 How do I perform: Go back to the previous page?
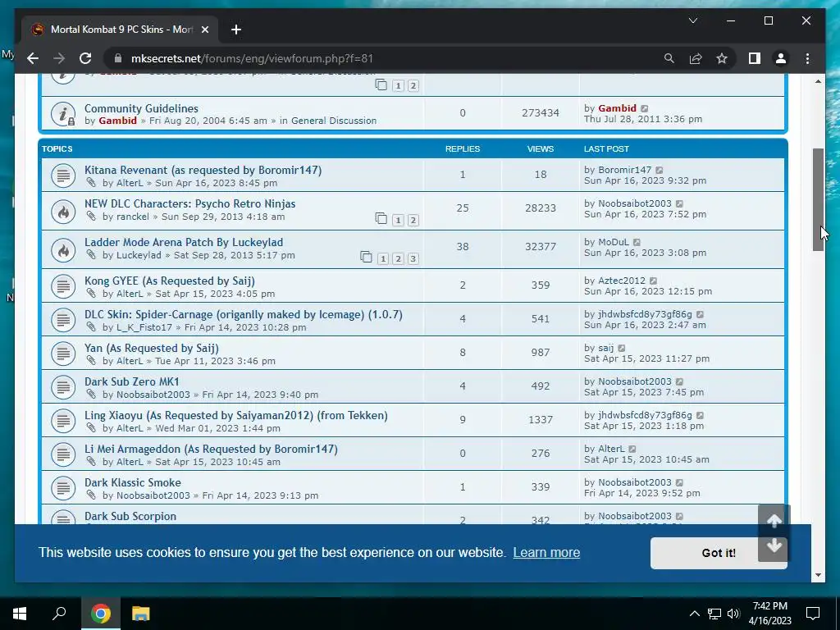[x=33, y=58]
